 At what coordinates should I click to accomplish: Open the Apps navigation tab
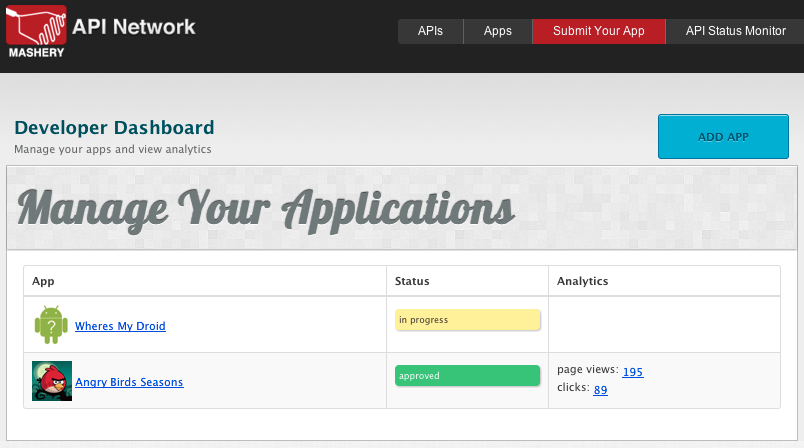[x=497, y=31]
